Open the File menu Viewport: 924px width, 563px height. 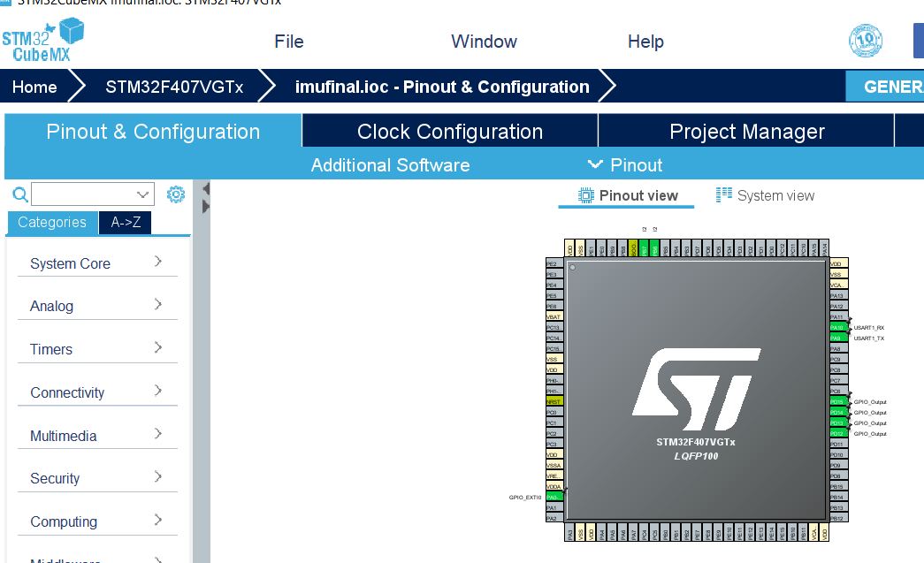(289, 42)
